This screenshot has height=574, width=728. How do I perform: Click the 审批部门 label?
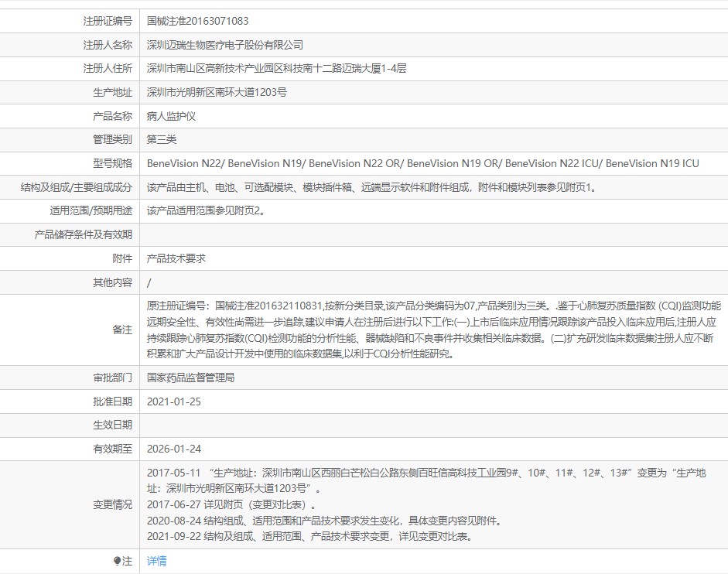(x=112, y=378)
